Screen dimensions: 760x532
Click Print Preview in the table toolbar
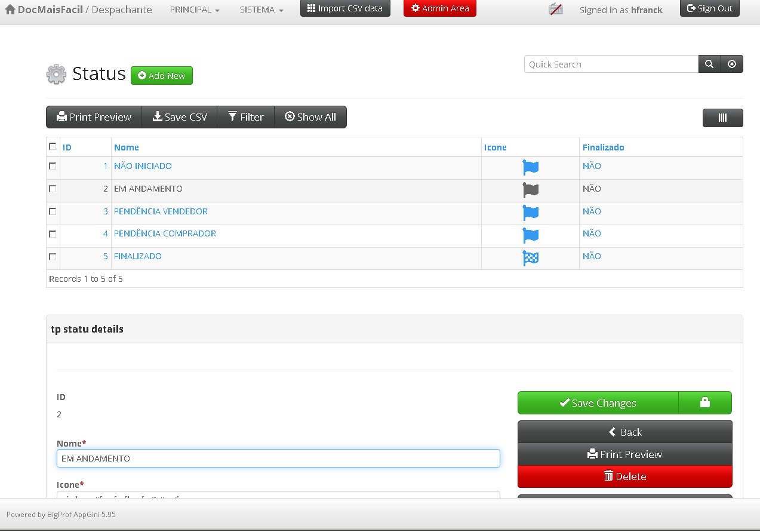click(x=94, y=117)
